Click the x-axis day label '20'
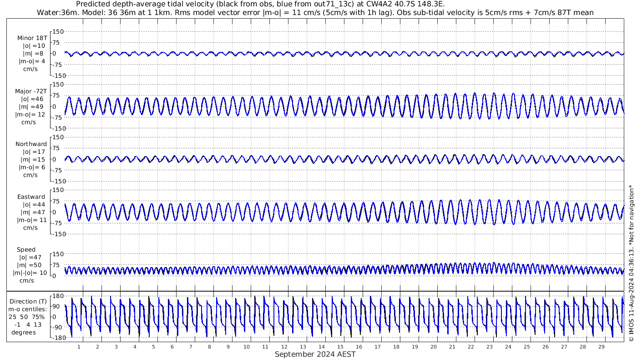637x364 pixels. tap(433, 347)
